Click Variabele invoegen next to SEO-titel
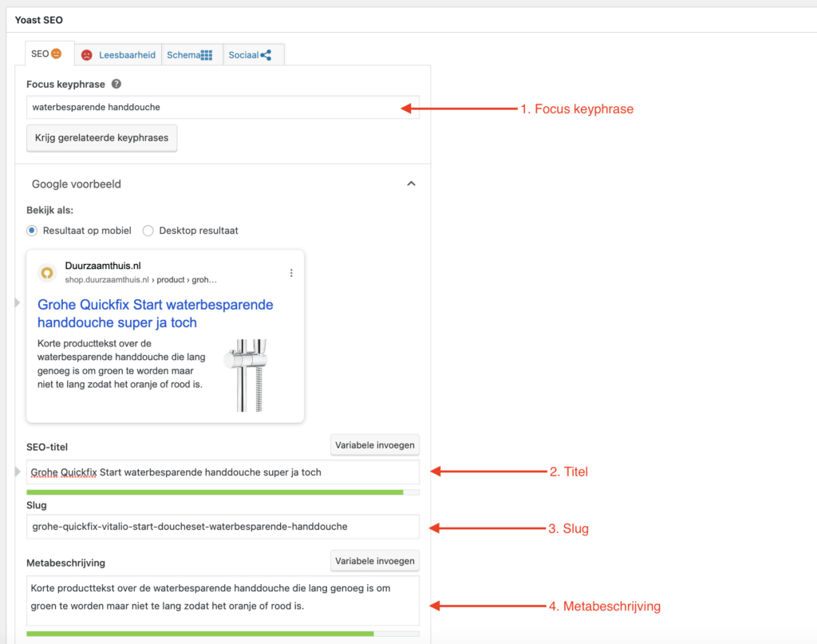The image size is (817, 644). point(375,445)
